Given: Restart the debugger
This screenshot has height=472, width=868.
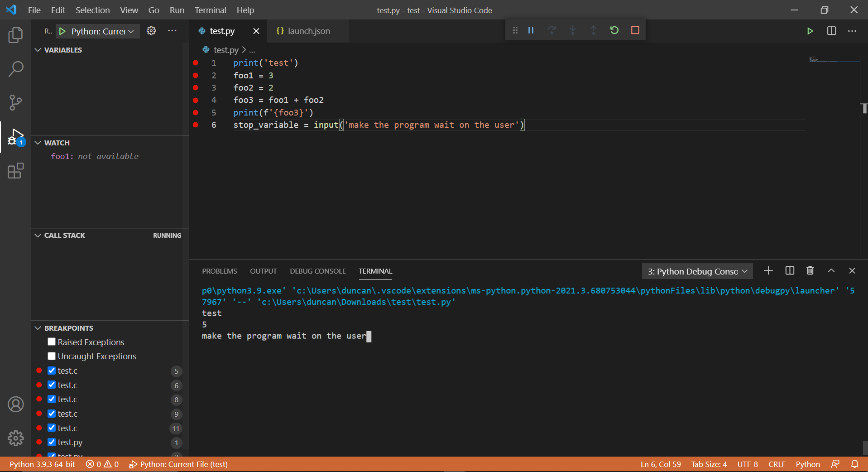Looking at the screenshot, I should tap(614, 30).
